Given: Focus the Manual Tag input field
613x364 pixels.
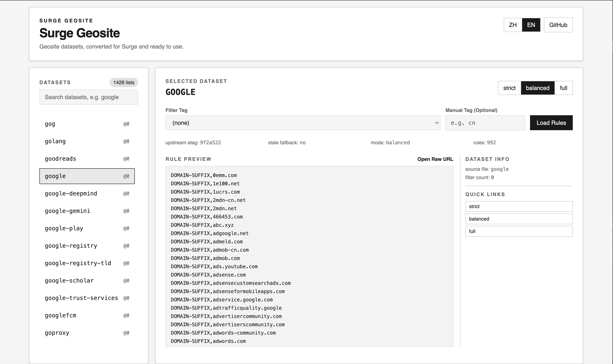Looking at the screenshot, I should tap(485, 123).
